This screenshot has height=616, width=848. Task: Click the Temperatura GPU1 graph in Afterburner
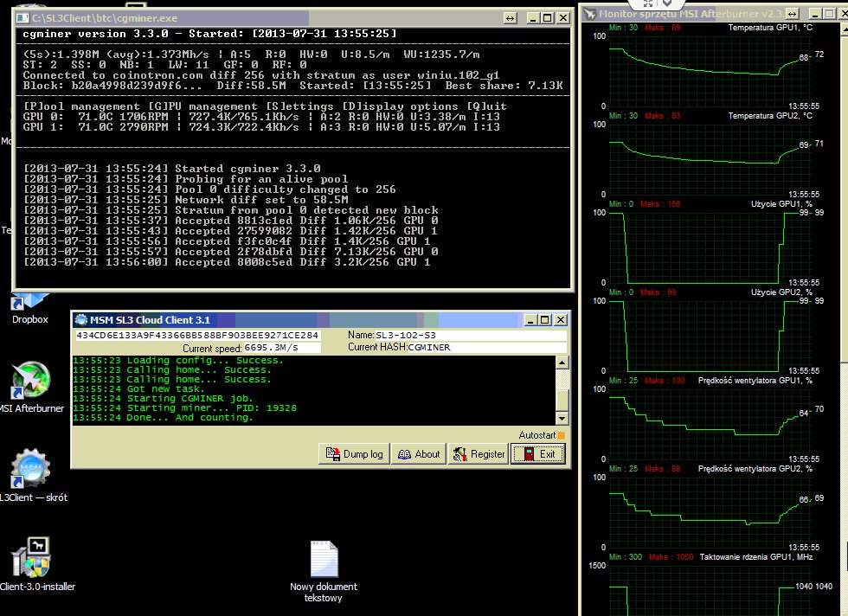[x=711, y=71]
